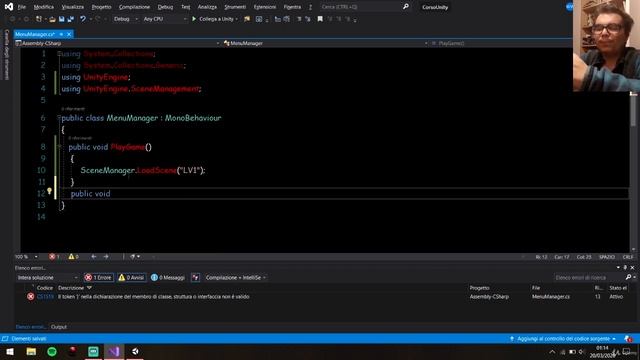Open the Estensioni menu
This screenshot has width=640, height=360.
[265, 7]
